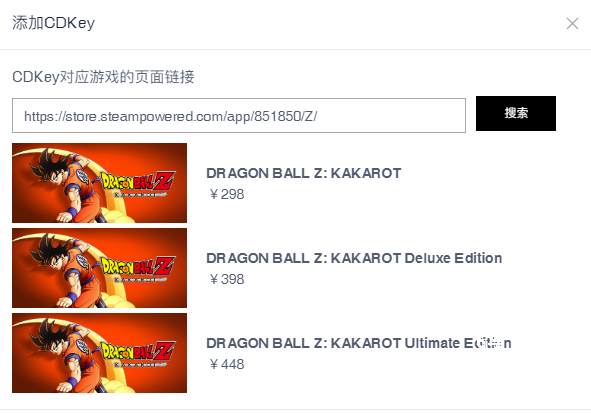This screenshot has width=591, height=414.
Task: Choose the KAKAROT Deluxe Edition title
Action: click(x=354, y=258)
